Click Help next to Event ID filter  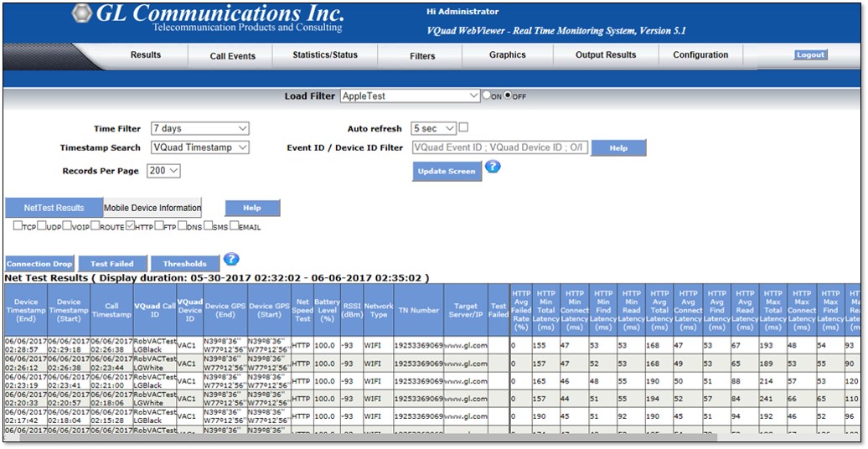[618, 147]
